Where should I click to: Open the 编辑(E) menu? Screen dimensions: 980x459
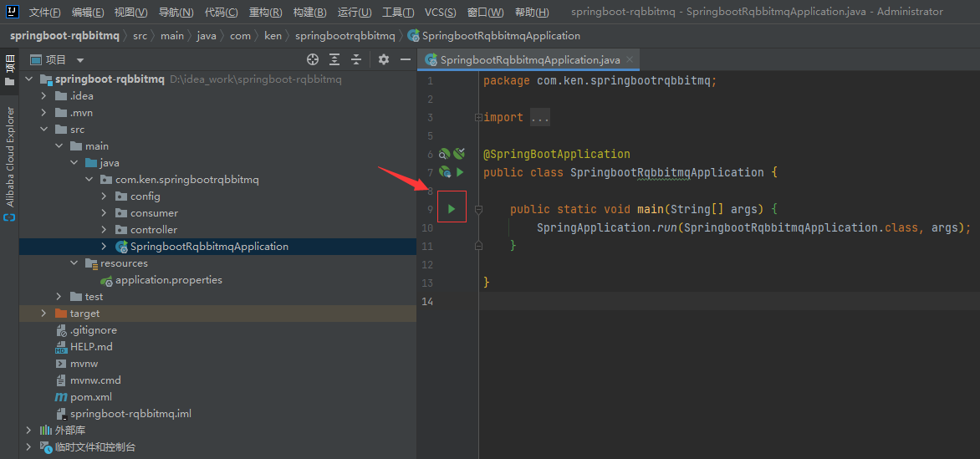[88, 12]
